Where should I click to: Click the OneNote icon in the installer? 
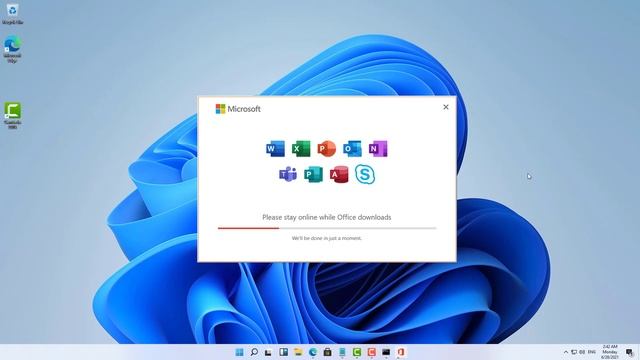coord(378,149)
